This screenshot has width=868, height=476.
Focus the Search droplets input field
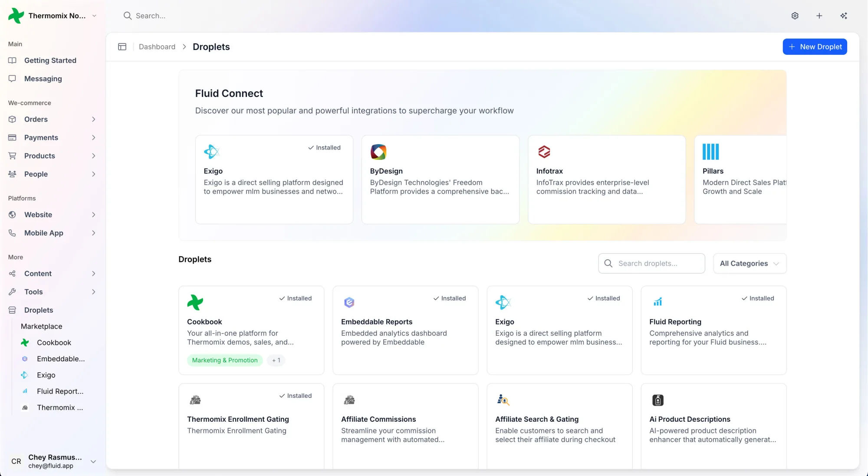click(x=651, y=263)
